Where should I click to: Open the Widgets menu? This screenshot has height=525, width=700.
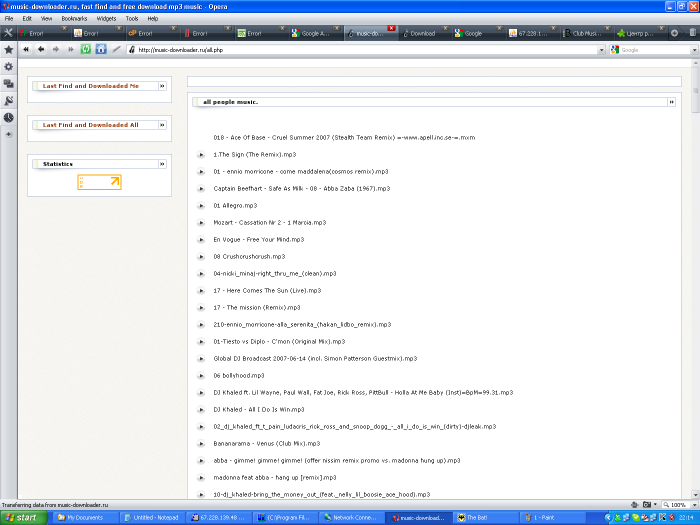coord(106,18)
